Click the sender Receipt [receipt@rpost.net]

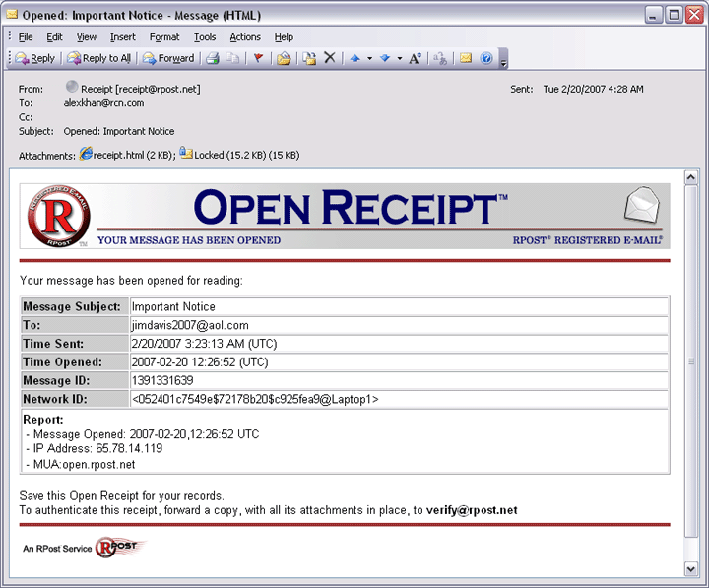click(140, 89)
